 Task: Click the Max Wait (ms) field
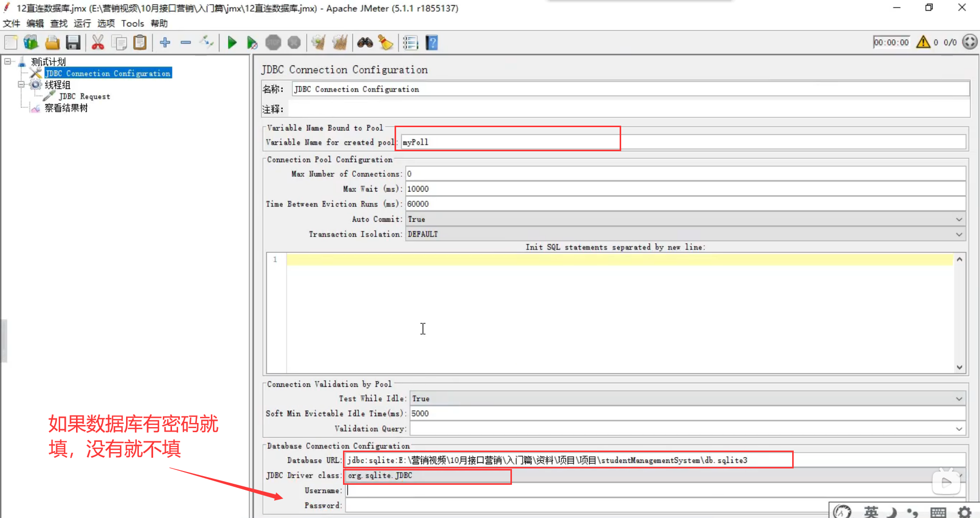pos(685,189)
